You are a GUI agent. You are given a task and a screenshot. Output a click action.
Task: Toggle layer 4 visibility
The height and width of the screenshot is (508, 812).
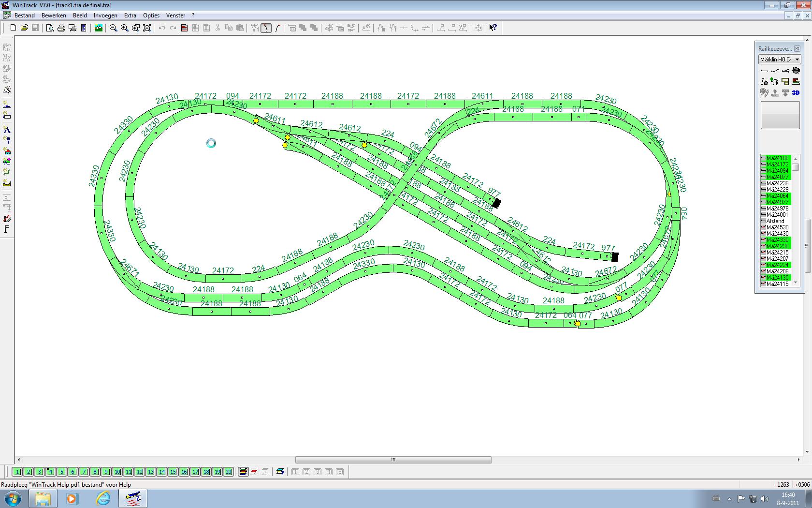(51, 472)
